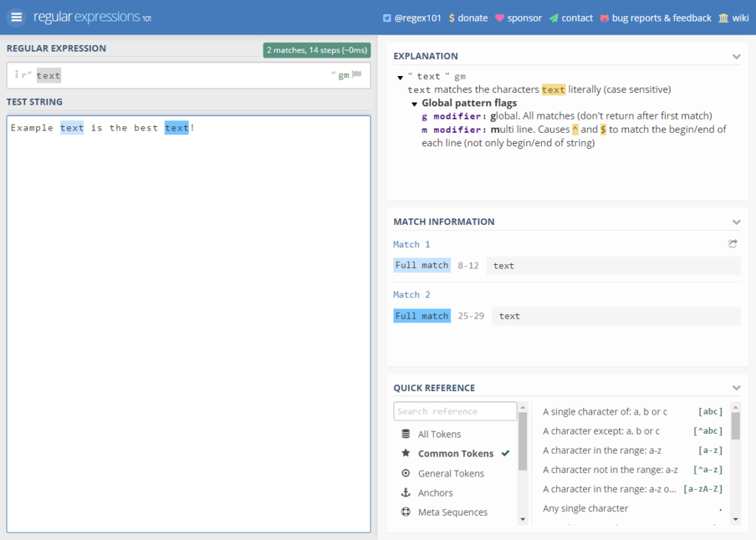Viewport: 756px width, 540px height.
Task: Click the g modifier explanation line
Action: pyautogui.click(x=566, y=116)
